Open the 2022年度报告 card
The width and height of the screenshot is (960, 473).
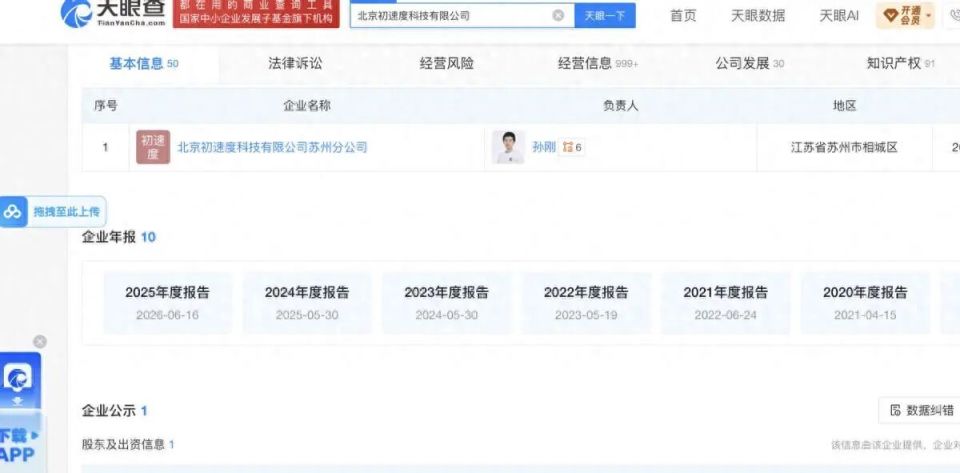(x=586, y=303)
